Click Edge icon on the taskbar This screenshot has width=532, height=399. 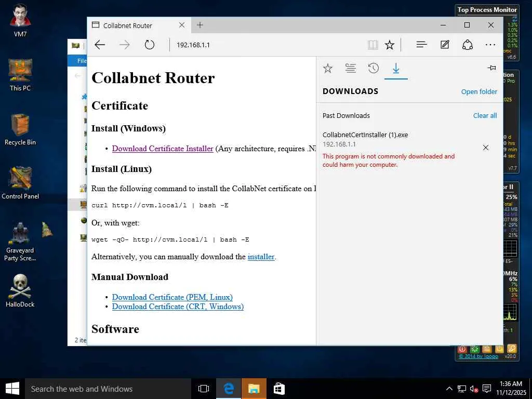(x=229, y=389)
